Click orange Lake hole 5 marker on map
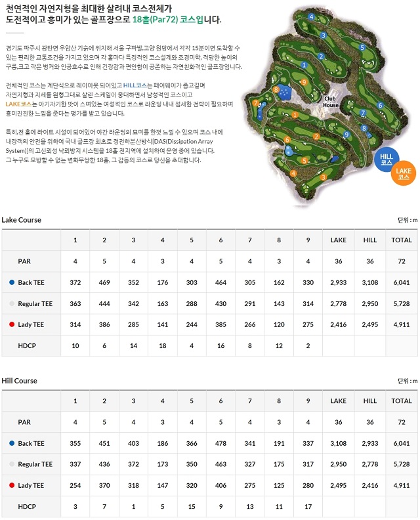420x520 pixels. pos(304,161)
